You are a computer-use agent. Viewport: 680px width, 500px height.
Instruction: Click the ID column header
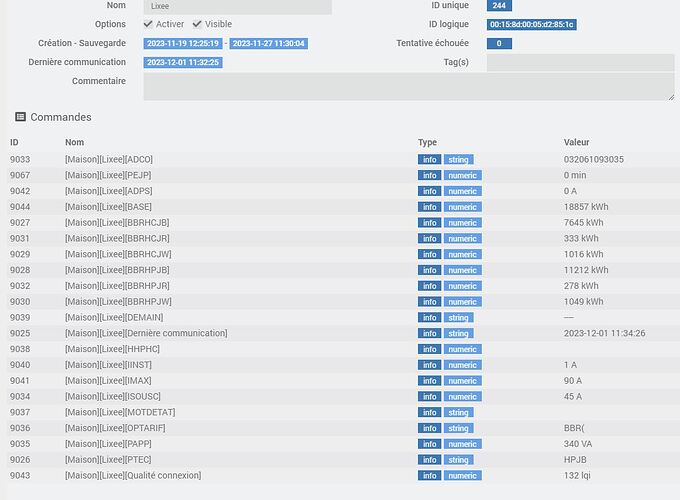pos(14,142)
